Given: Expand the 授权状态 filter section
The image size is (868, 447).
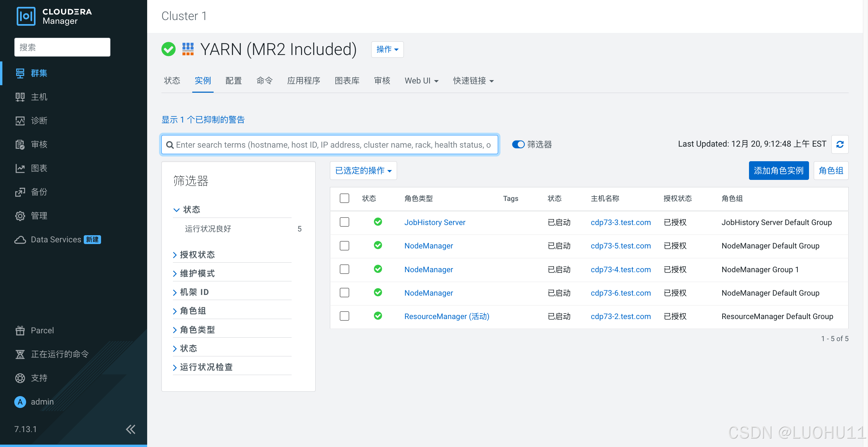Looking at the screenshot, I should click(x=197, y=255).
